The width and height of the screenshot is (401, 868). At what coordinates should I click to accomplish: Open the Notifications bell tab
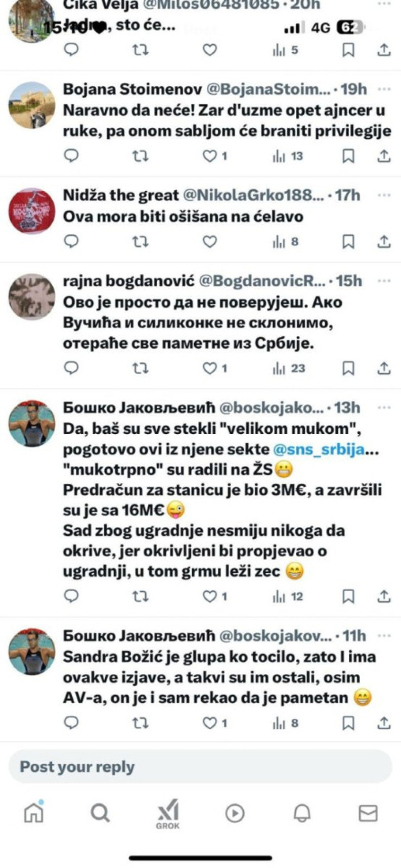(x=302, y=813)
